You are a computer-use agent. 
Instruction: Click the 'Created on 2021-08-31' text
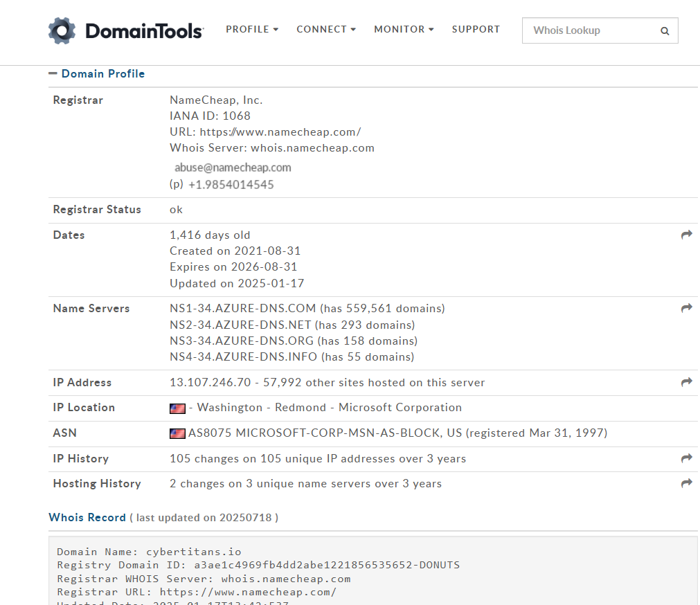235,251
